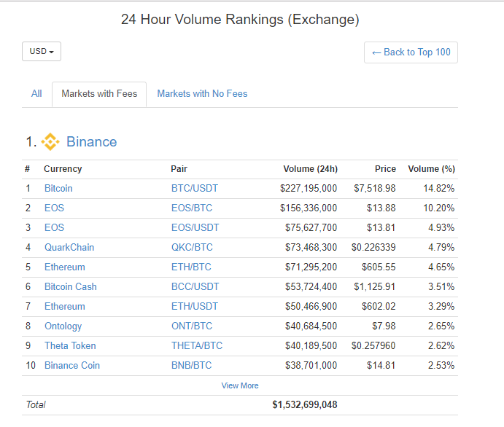504x427 pixels.
Task: Select the total $1,532,699,048 value
Action: 305,405
